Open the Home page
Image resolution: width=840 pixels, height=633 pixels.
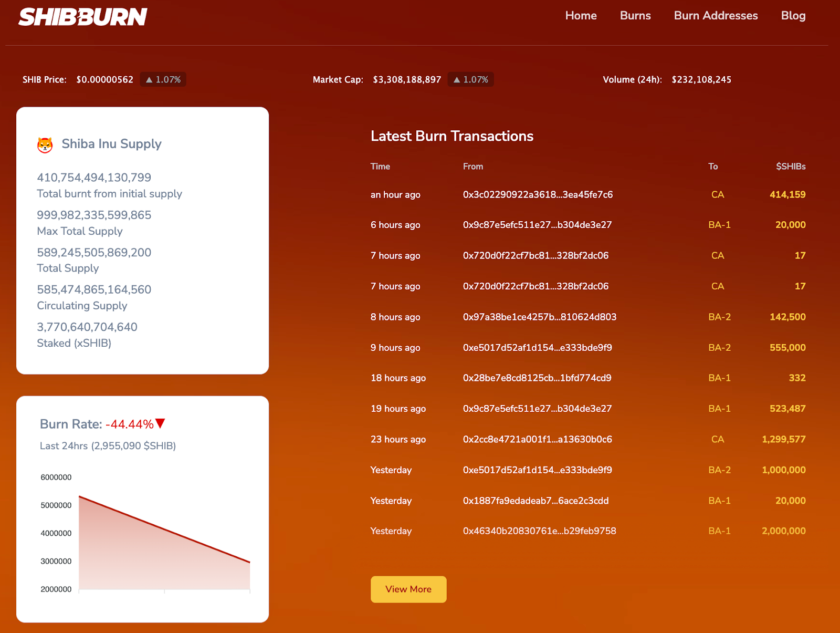581,16
